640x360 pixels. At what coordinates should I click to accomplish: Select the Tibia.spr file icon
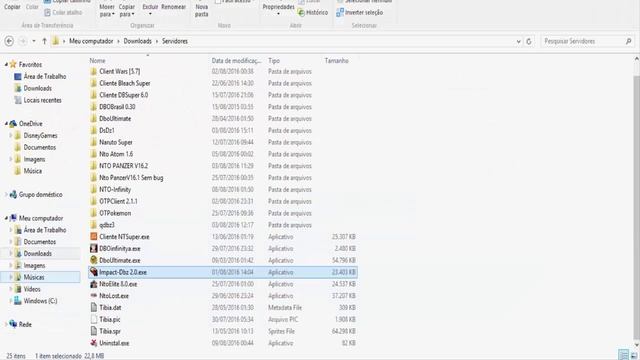[93, 331]
